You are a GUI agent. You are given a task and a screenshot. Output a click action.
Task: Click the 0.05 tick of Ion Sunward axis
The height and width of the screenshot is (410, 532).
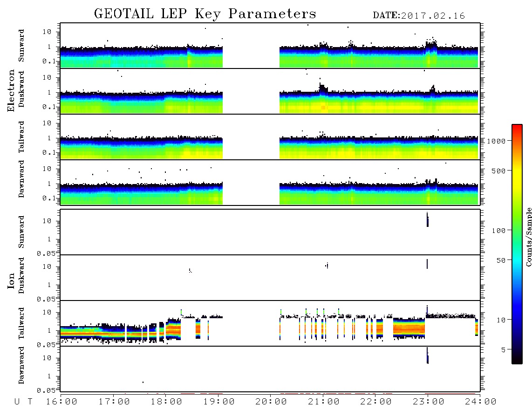[x=46, y=253]
